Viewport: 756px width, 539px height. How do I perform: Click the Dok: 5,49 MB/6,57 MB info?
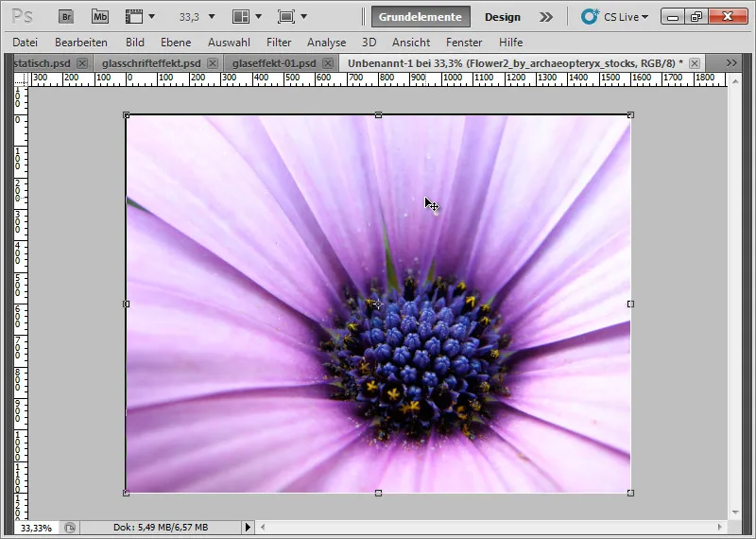(x=161, y=528)
